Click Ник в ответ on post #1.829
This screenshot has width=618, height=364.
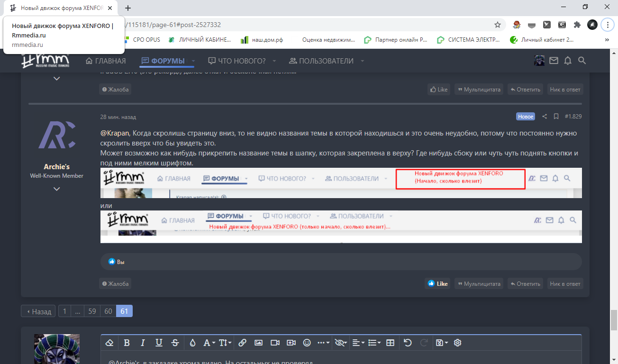click(x=565, y=284)
